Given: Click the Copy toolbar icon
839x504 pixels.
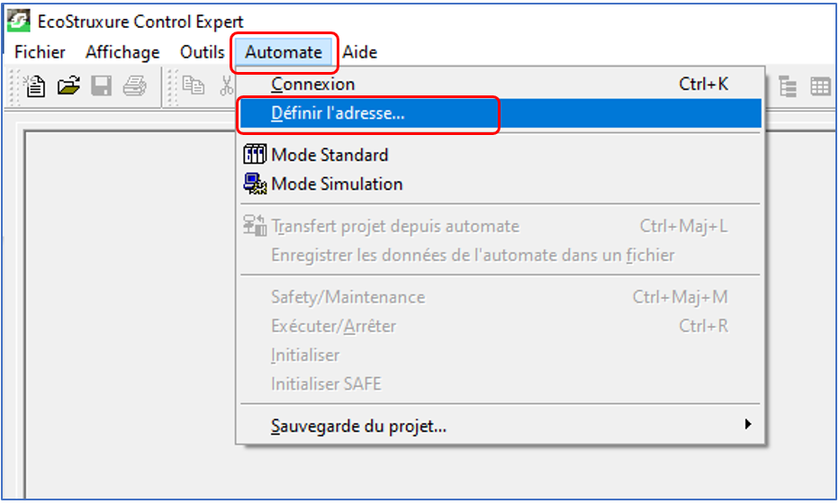Looking at the screenshot, I should (194, 85).
